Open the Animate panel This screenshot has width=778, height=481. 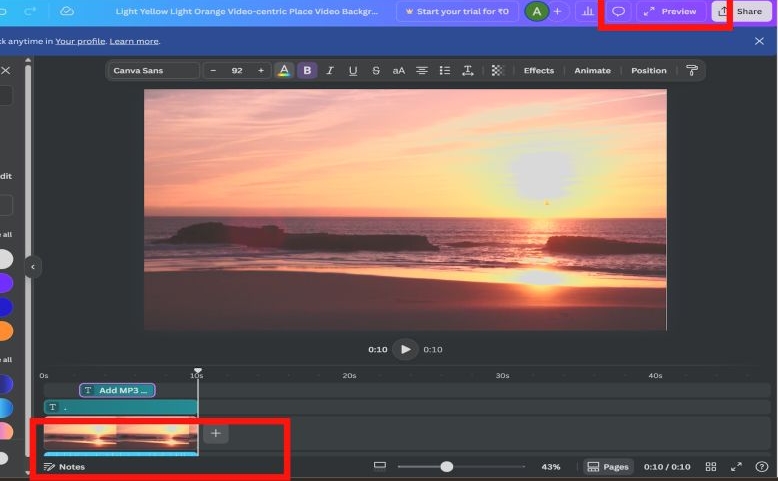592,70
